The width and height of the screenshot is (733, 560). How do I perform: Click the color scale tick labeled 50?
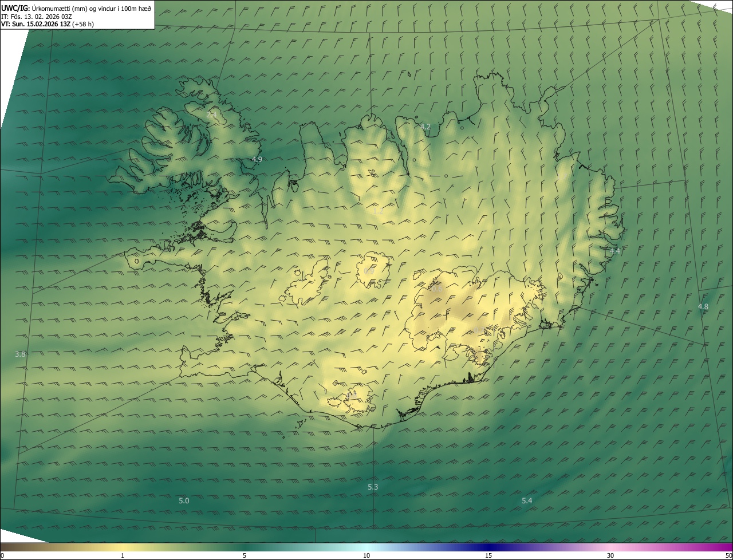pos(728,555)
